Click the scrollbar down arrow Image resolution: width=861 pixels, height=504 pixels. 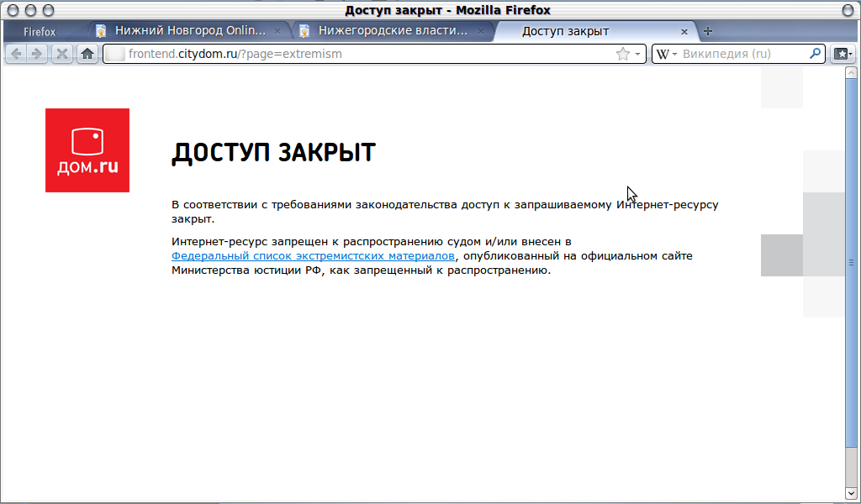(851, 493)
